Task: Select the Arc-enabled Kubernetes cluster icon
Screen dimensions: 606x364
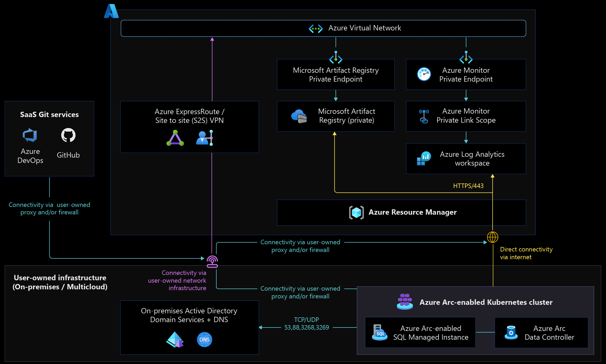Action: coord(405,302)
